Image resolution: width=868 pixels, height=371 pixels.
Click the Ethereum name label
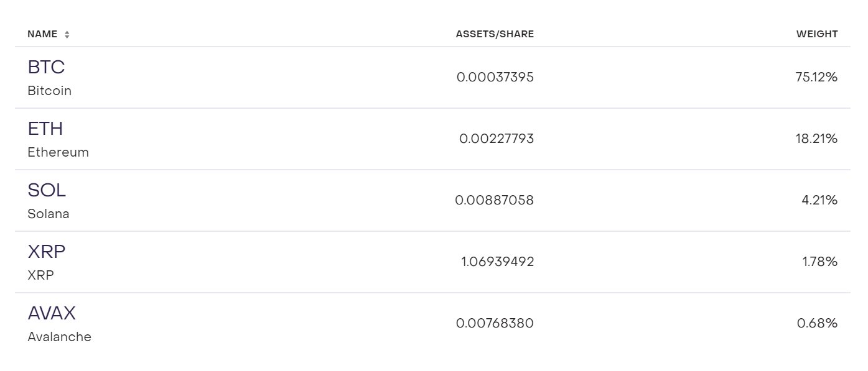point(58,152)
